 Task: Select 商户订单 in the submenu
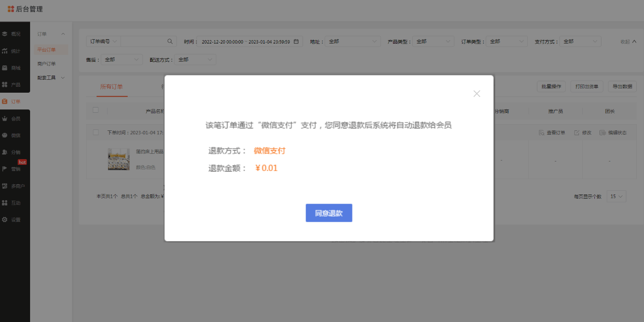[46, 64]
